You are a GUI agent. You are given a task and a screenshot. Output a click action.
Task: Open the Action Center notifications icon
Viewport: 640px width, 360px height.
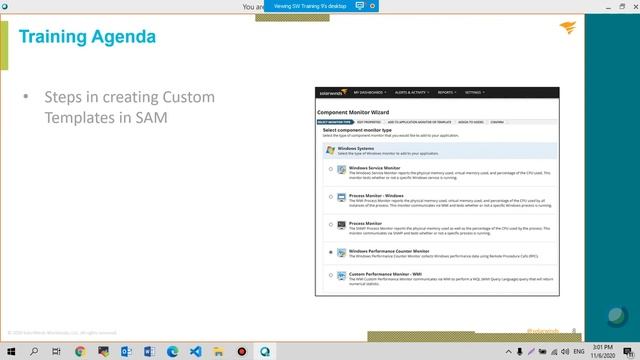[628, 351]
